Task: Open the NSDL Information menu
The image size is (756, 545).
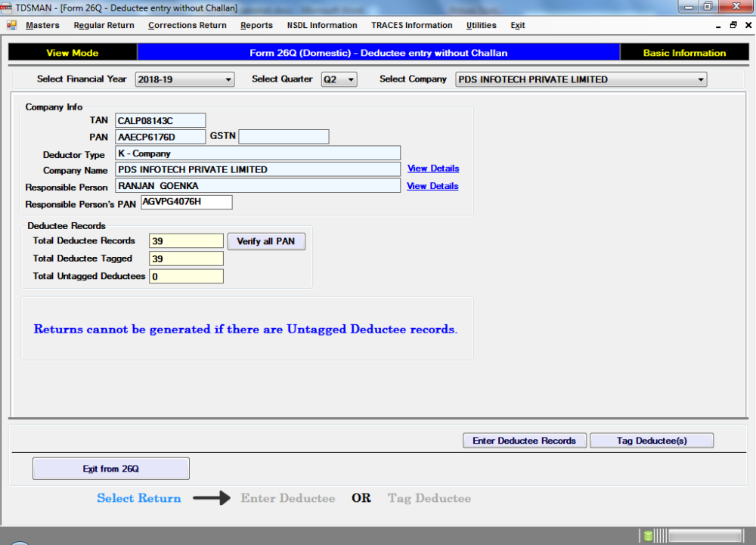Action: [322, 25]
